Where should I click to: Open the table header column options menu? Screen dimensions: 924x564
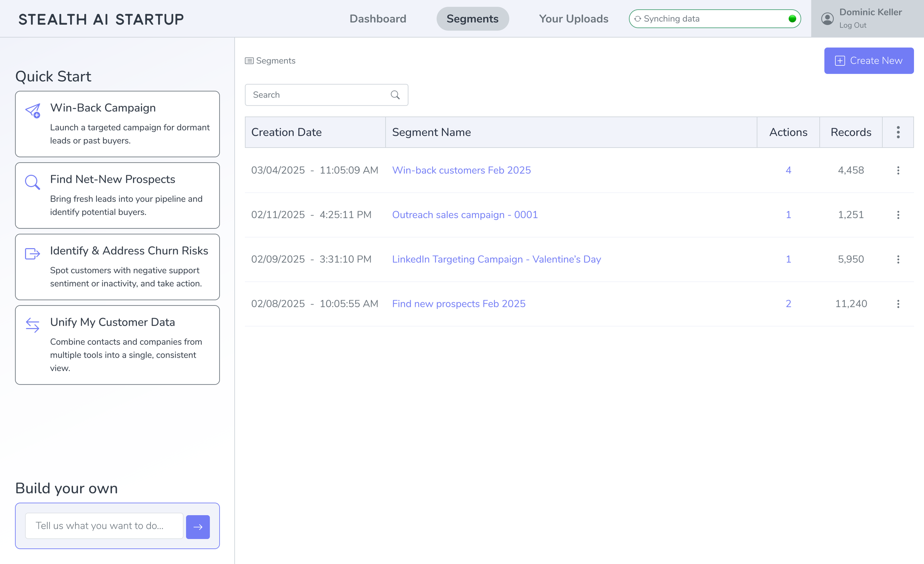(x=898, y=132)
